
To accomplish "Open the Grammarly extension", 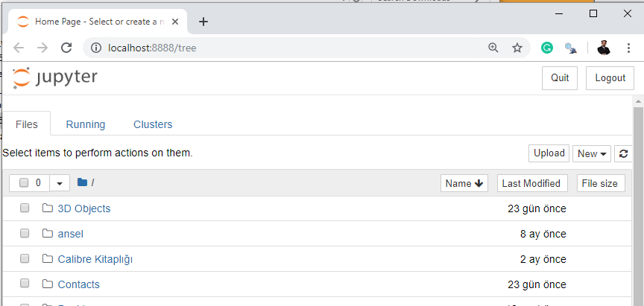I will [x=546, y=48].
